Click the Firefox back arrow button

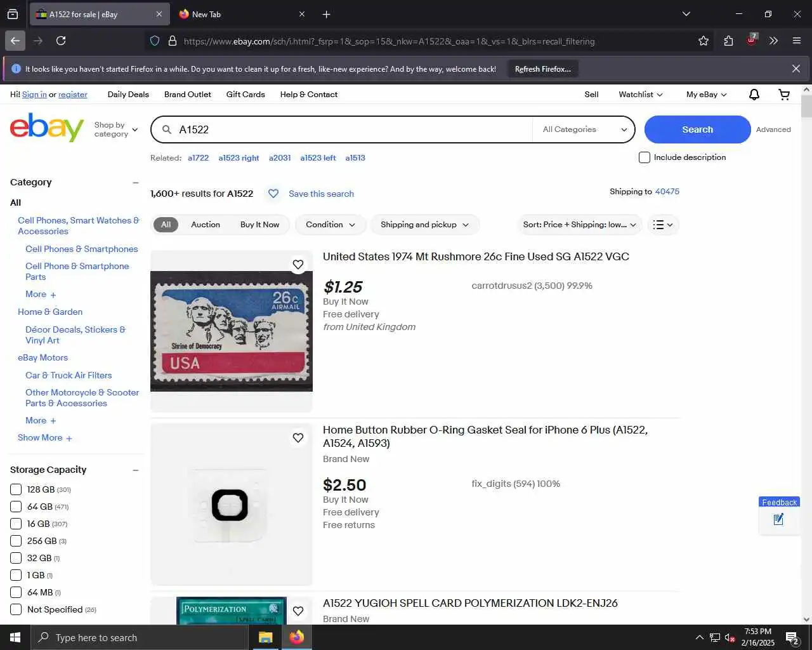pyautogui.click(x=15, y=41)
